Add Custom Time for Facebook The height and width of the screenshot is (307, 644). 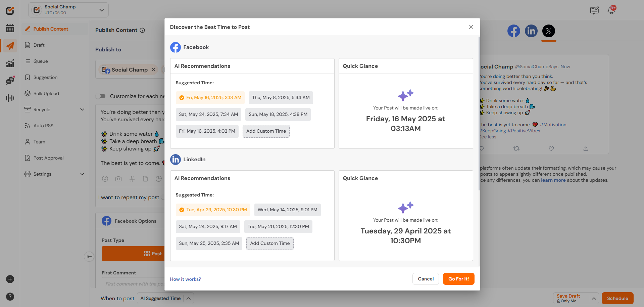(266, 131)
